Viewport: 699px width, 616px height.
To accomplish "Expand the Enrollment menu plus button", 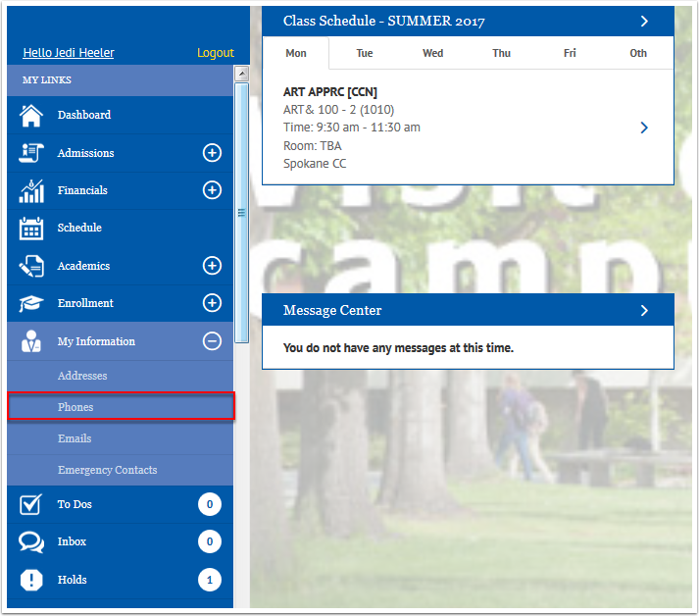I will click(x=212, y=303).
